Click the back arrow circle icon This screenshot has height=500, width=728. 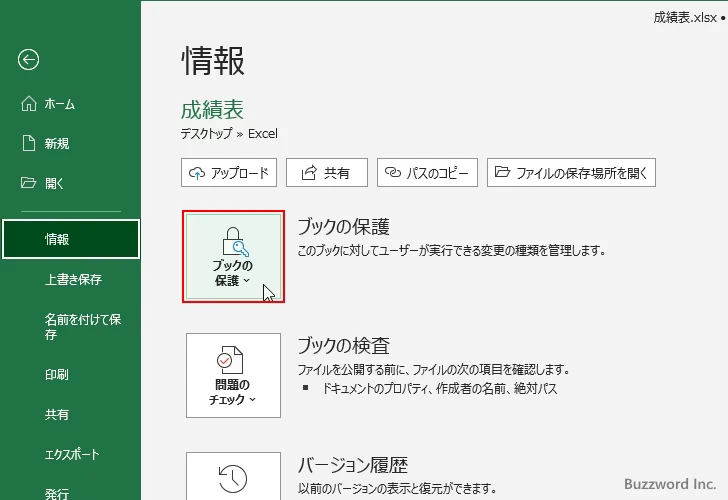point(28,60)
